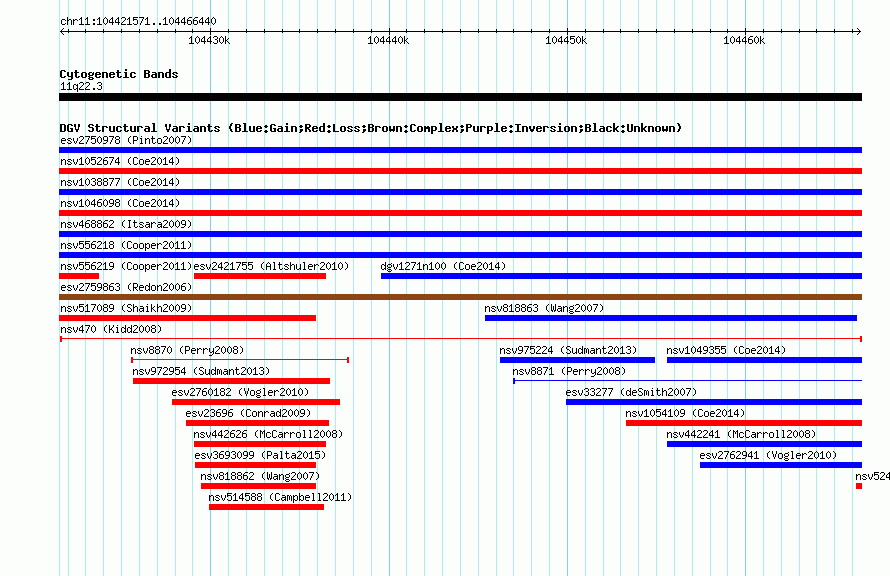Select the brown esv2759863 (Redon2006) complex bar

pyautogui.click(x=460, y=297)
